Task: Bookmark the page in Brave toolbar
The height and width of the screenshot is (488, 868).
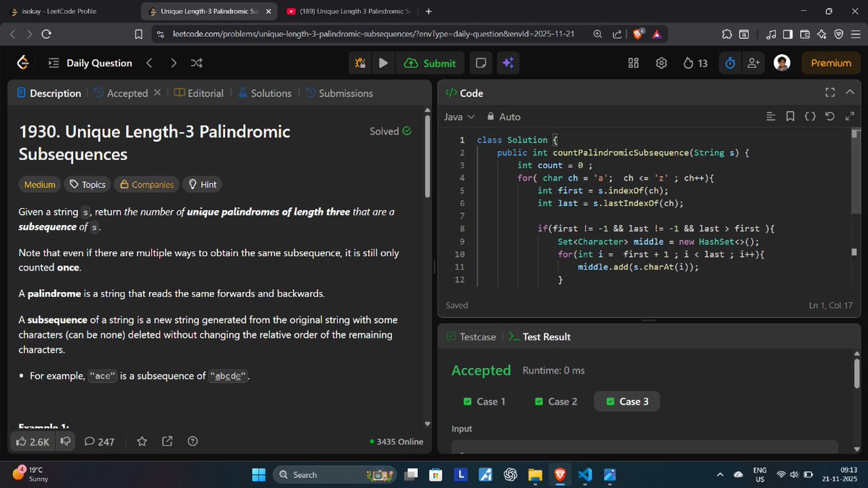Action: point(138,34)
